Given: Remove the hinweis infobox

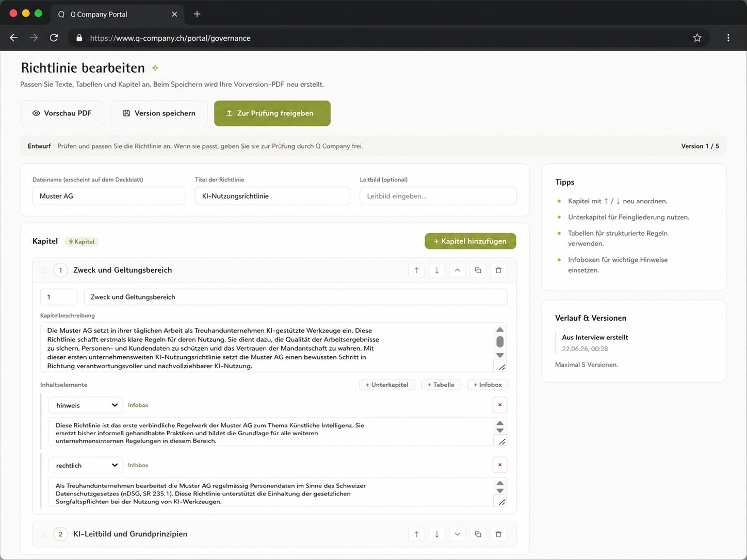Looking at the screenshot, I should (x=500, y=405).
